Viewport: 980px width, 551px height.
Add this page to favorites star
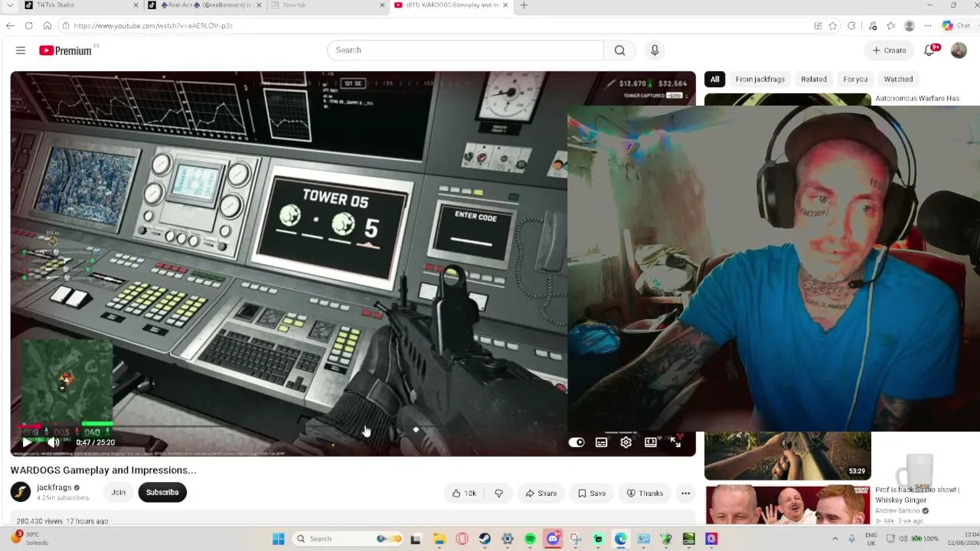pos(832,25)
